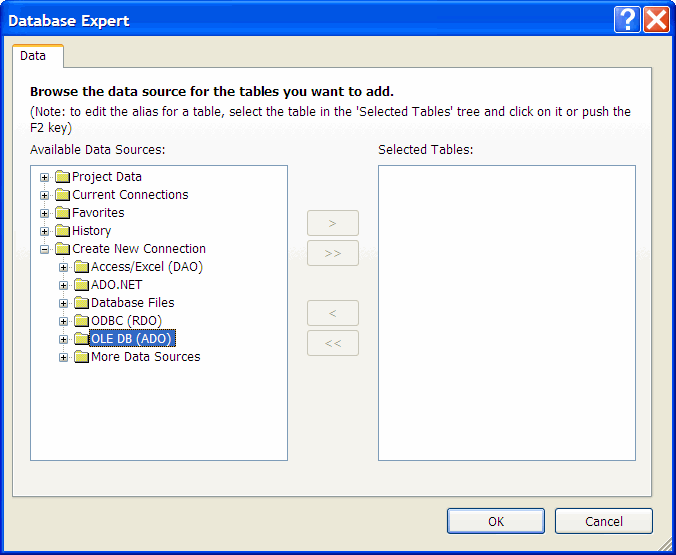Click the History folder icon

point(62,231)
